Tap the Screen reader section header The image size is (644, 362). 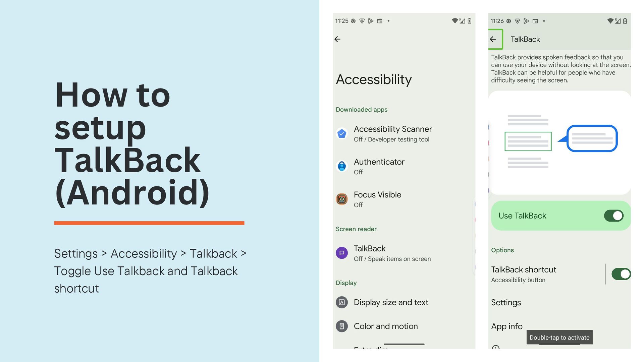[356, 229]
